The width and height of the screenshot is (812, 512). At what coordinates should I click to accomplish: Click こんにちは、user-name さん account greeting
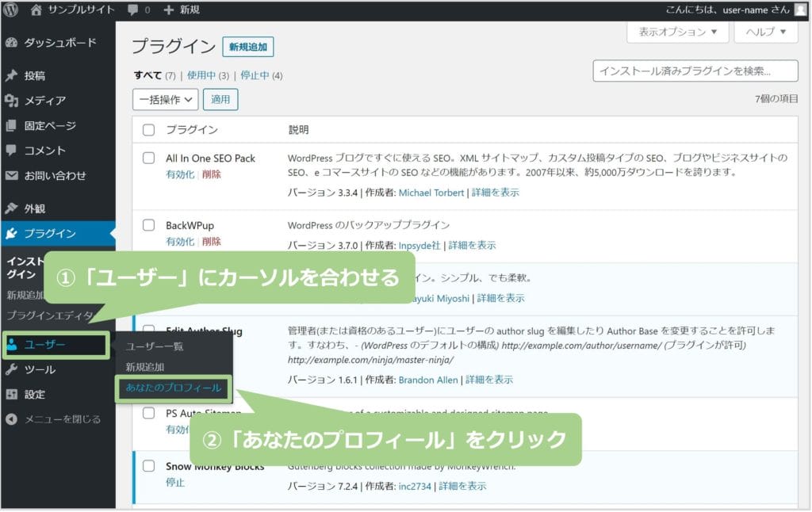tap(728, 10)
